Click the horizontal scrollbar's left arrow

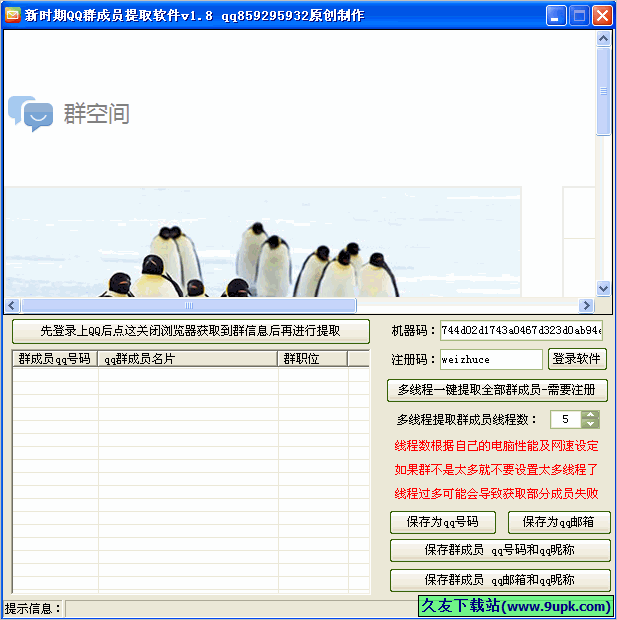point(12,305)
